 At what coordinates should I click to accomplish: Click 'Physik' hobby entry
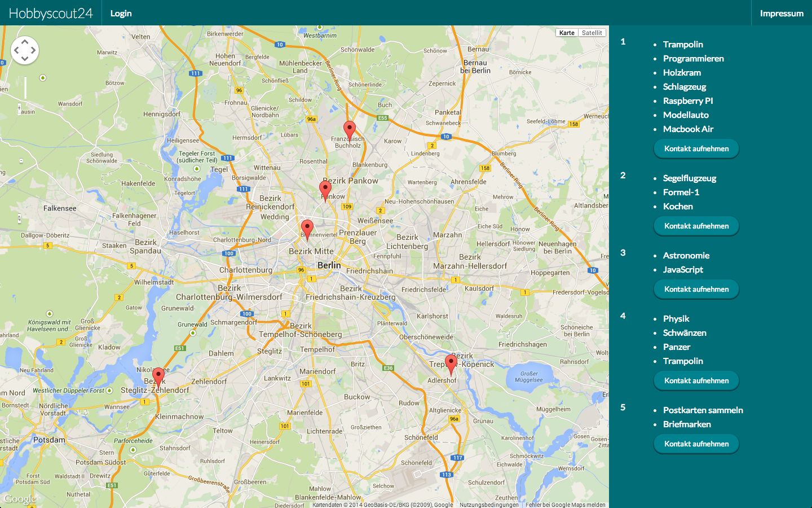676,318
